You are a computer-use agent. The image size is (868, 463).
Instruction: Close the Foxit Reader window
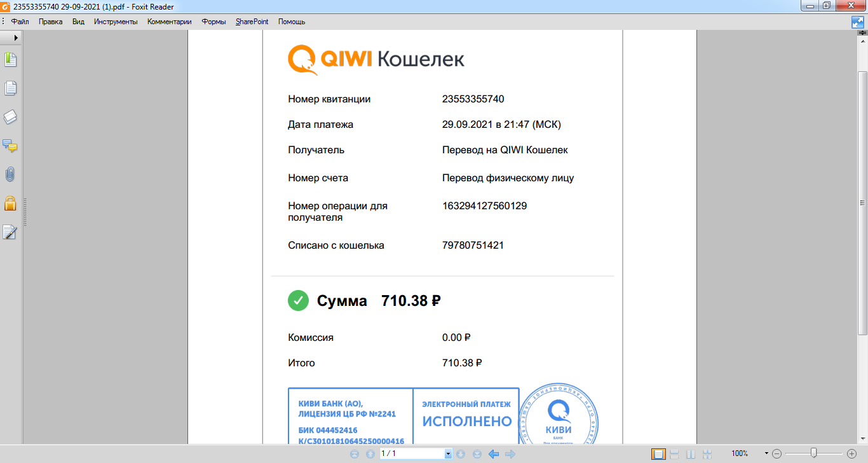850,6
